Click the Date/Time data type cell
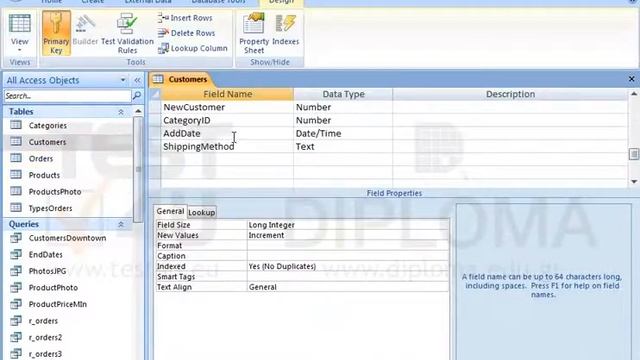Screen dimensions: 640x360 tap(343, 133)
